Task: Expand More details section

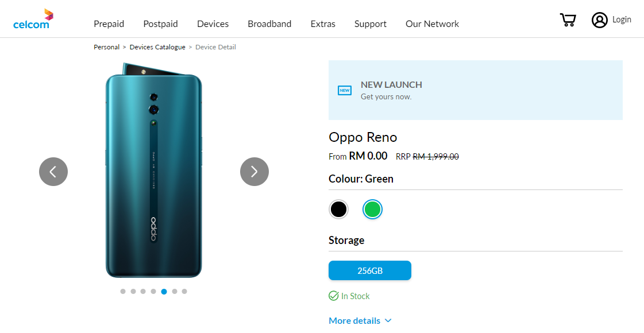Action: click(x=360, y=320)
